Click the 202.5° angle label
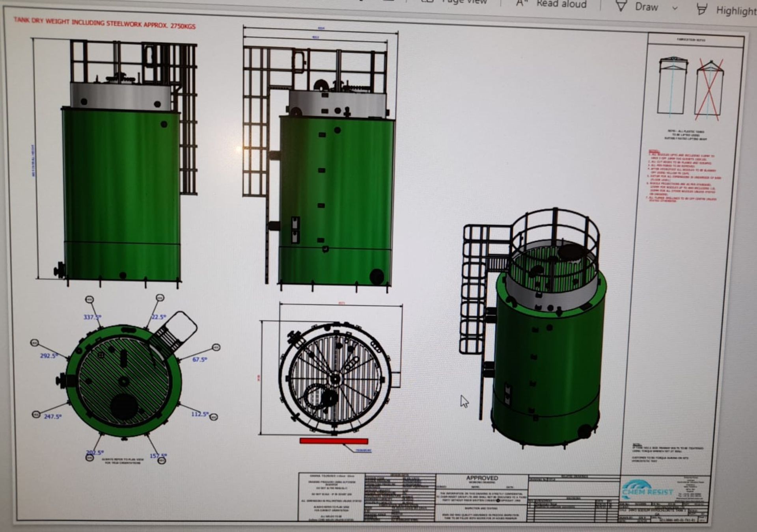 tap(95, 452)
